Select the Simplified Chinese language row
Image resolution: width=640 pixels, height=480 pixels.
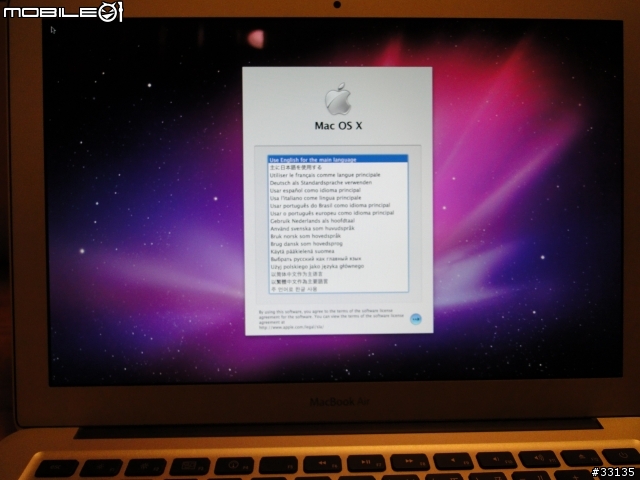click(x=338, y=274)
